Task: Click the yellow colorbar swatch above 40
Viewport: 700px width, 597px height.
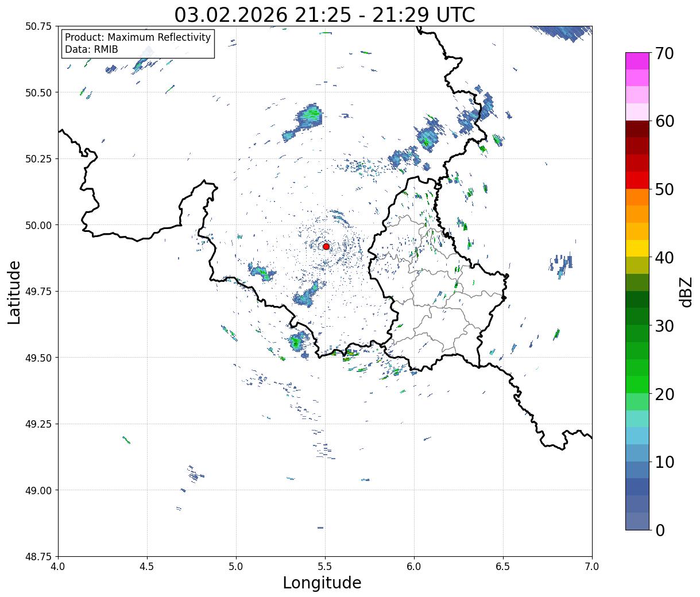Action: (637, 249)
